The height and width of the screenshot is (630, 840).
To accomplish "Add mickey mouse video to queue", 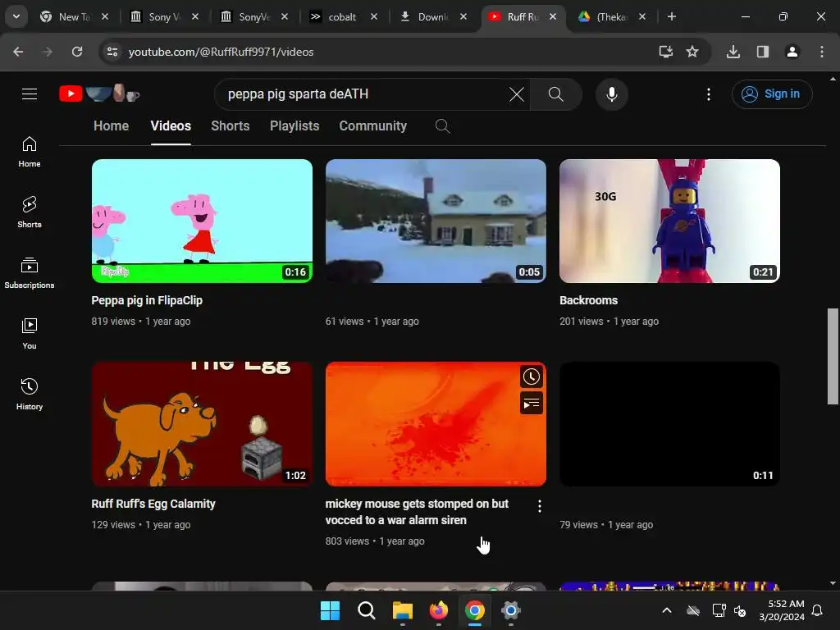I will 531,404.
